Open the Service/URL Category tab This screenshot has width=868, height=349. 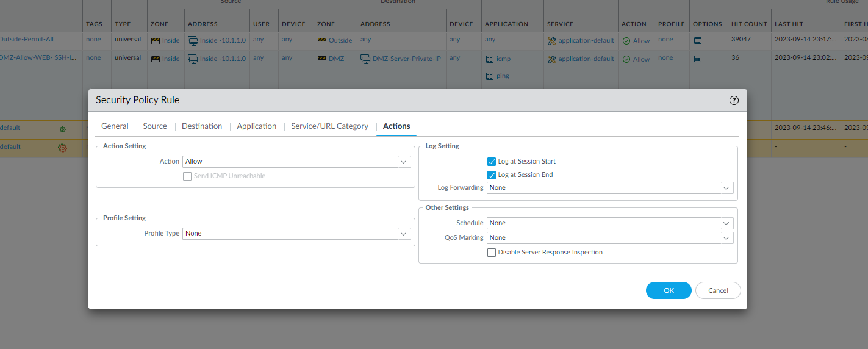329,126
